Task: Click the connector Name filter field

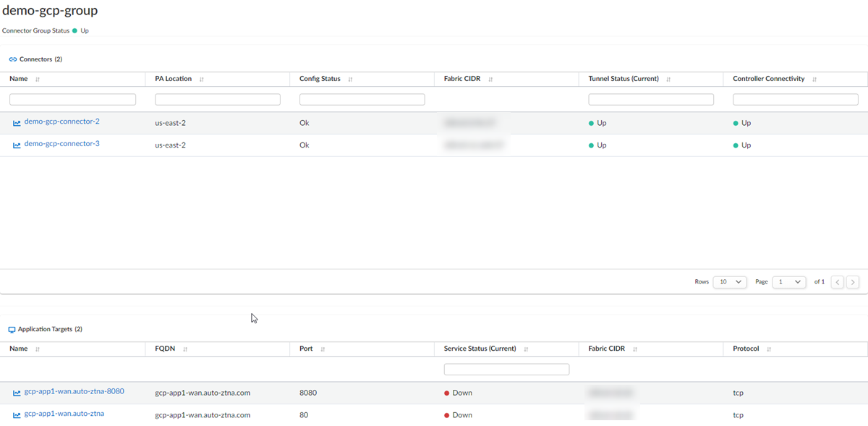Action: (72, 99)
